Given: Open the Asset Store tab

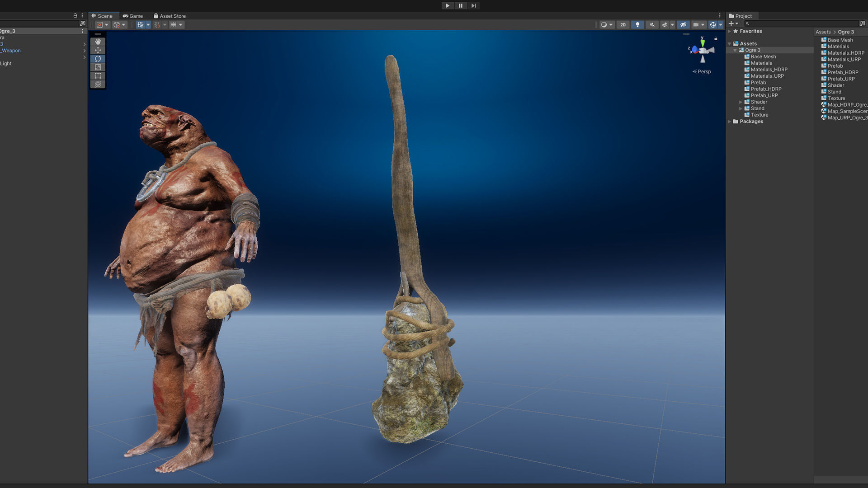Looking at the screenshot, I should [170, 16].
